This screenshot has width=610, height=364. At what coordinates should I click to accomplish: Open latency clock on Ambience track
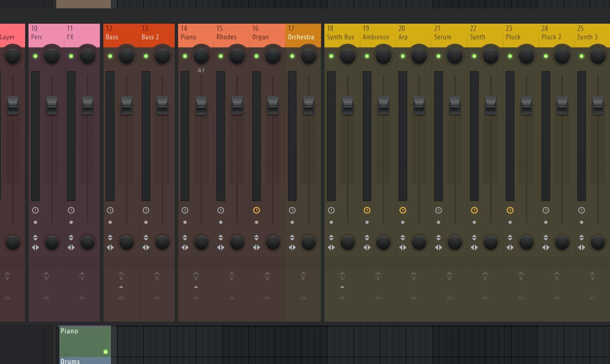[x=367, y=210]
